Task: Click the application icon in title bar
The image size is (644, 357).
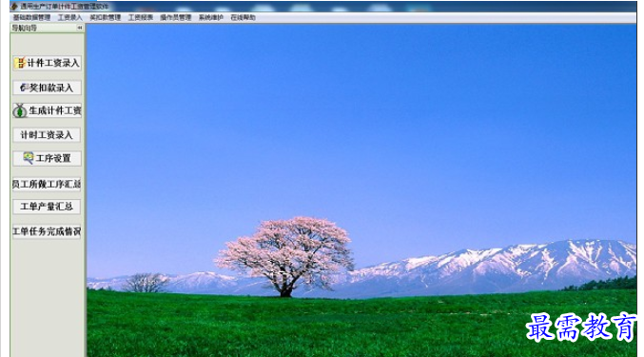Action: (x=15, y=6)
